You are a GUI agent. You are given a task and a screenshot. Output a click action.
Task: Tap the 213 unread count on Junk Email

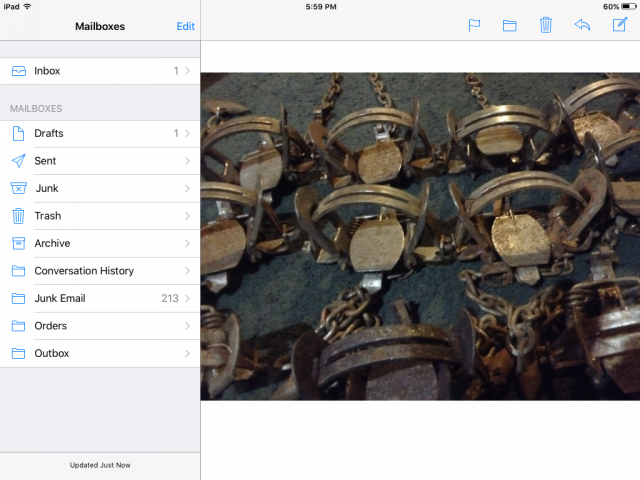(170, 298)
